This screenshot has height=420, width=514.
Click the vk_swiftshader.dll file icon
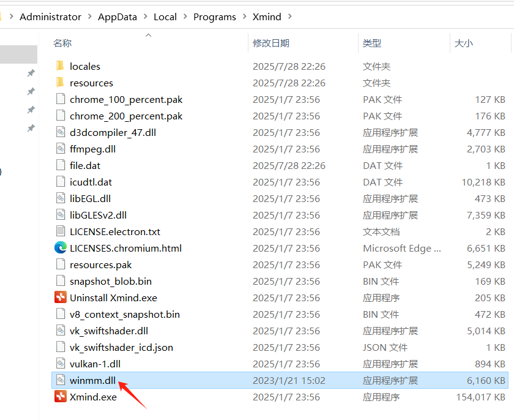pyautogui.click(x=61, y=331)
